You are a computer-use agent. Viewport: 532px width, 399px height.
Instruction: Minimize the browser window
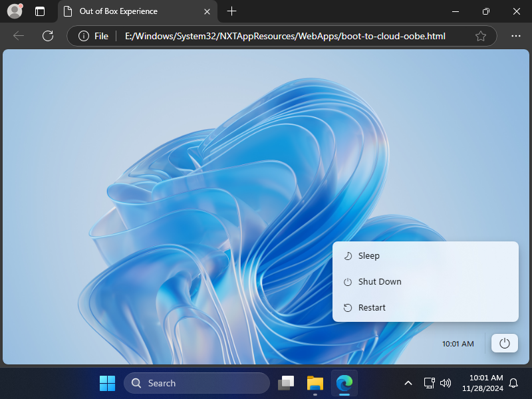point(456,11)
